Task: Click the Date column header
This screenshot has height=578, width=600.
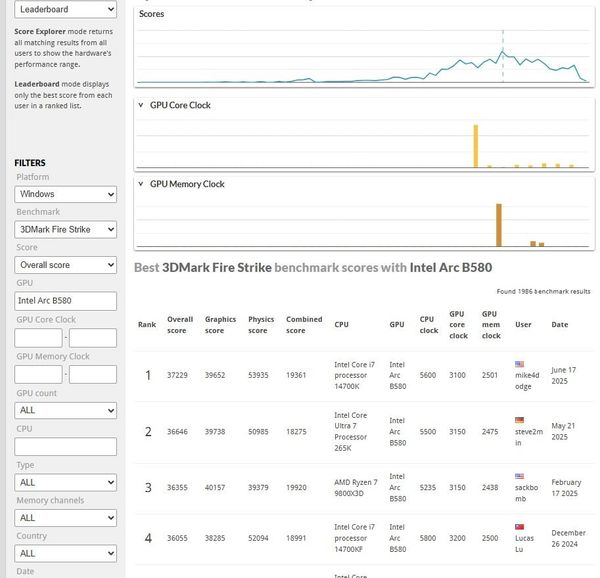Action: [x=559, y=324]
